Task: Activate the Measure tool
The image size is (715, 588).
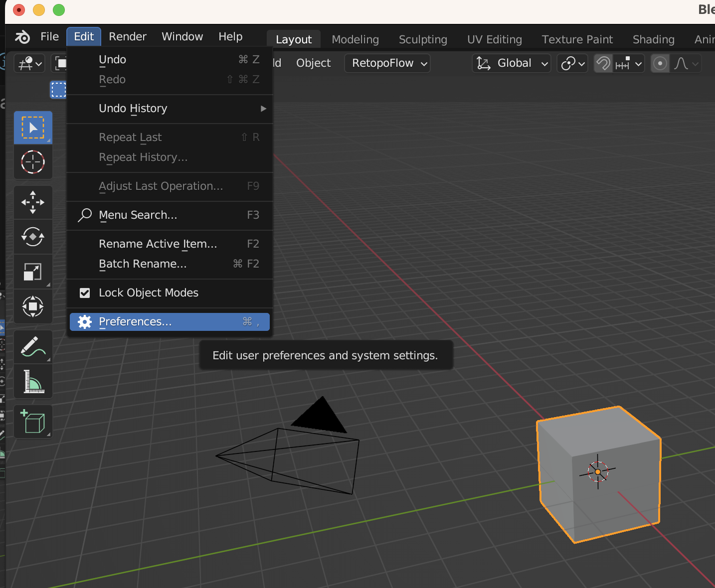Action: point(33,381)
